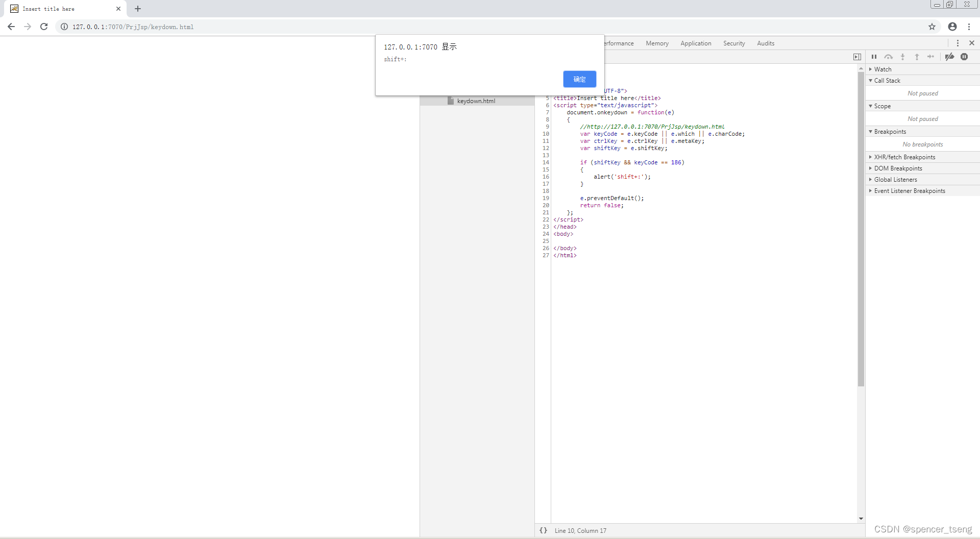Go back to previous page
This screenshot has width=980, height=539.
11,27
